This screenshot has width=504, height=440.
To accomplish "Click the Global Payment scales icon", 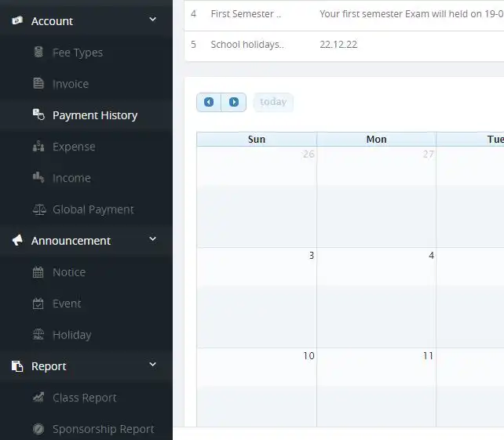I will coord(38,209).
